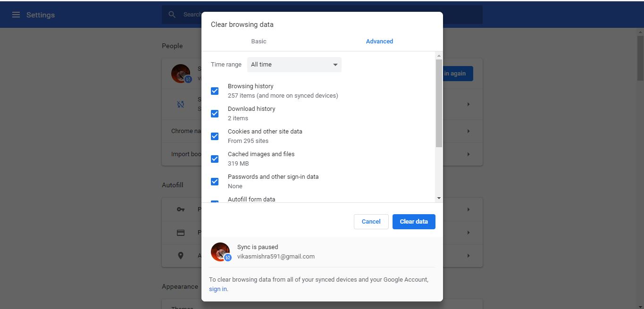Image resolution: width=644 pixels, height=309 pixels.
Task: Click the 'From 295 sites' text
Action: 248,141
